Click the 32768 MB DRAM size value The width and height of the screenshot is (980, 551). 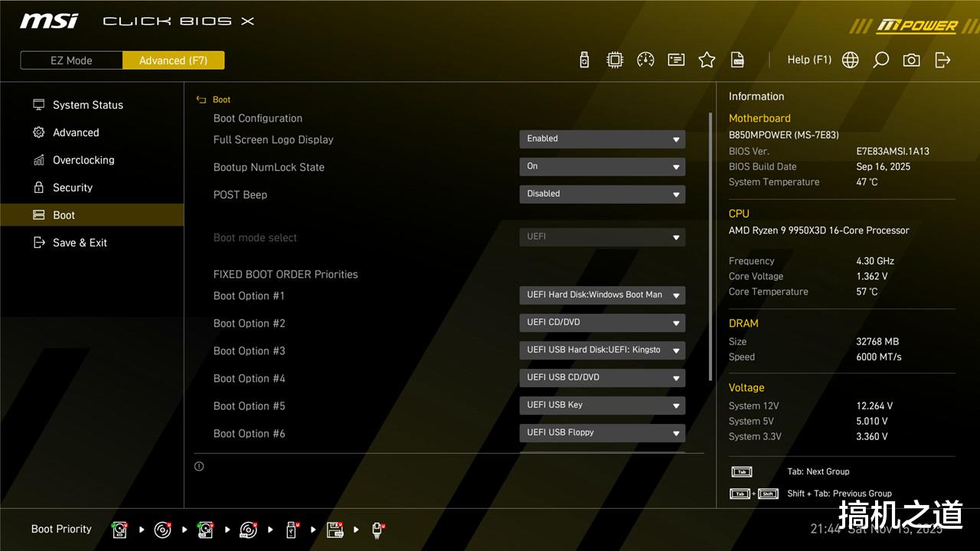pyautogui.click(x=877, y=342)
